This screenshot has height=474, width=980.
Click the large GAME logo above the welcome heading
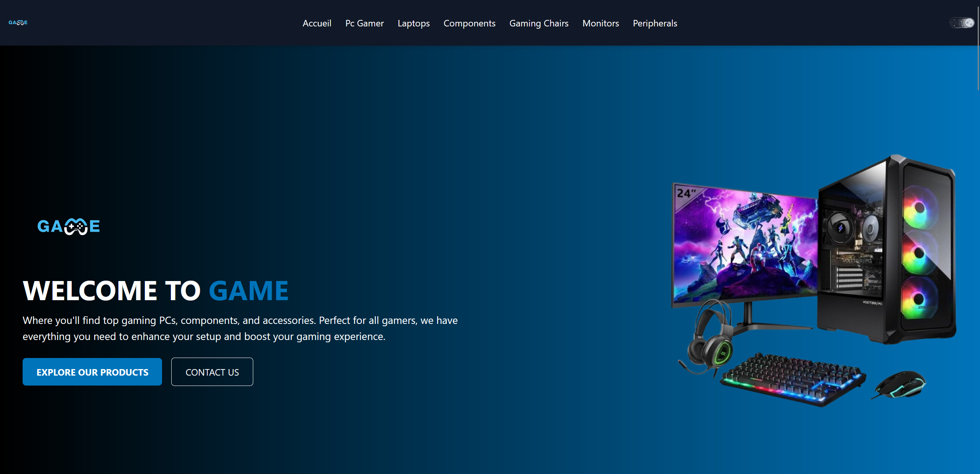point(68,226)
